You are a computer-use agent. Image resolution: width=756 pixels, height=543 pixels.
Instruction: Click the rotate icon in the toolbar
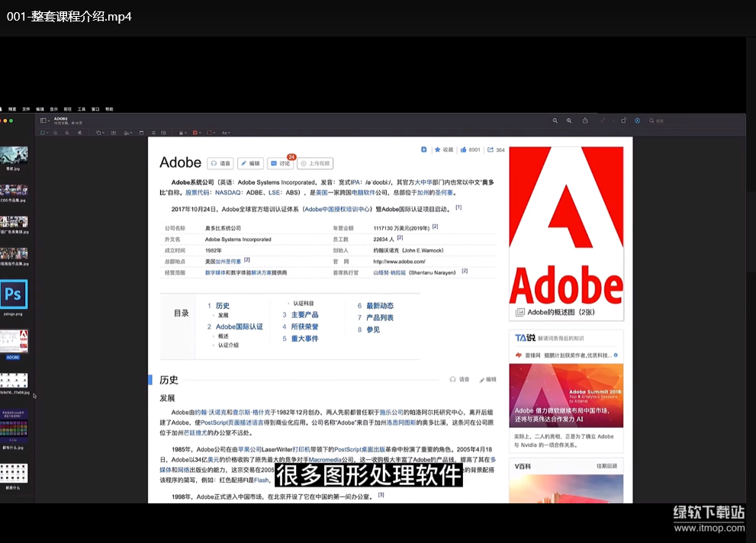pyautogui.click(x=623, y=120)
